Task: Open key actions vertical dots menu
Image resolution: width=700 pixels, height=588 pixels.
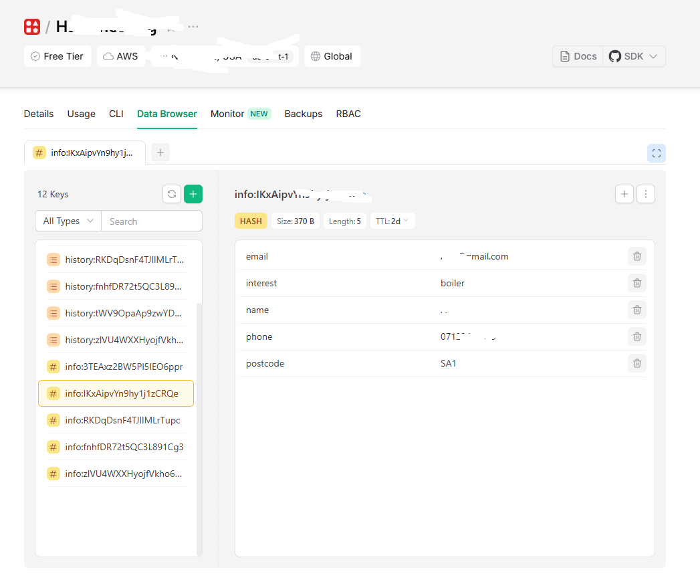Action: (x=646, y=194)
